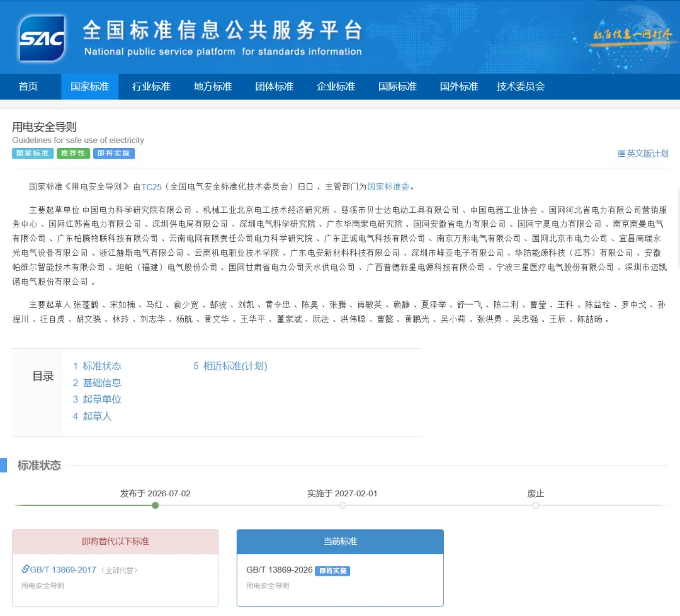The image size is (680, 616).
Task: Click drafter name 张蓬鹤
Action: (x=86, y=304)
